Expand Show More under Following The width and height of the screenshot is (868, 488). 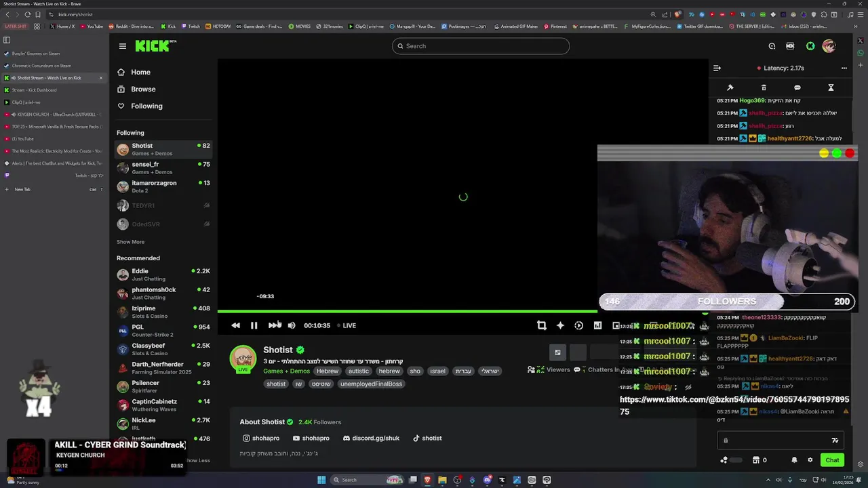130,242
